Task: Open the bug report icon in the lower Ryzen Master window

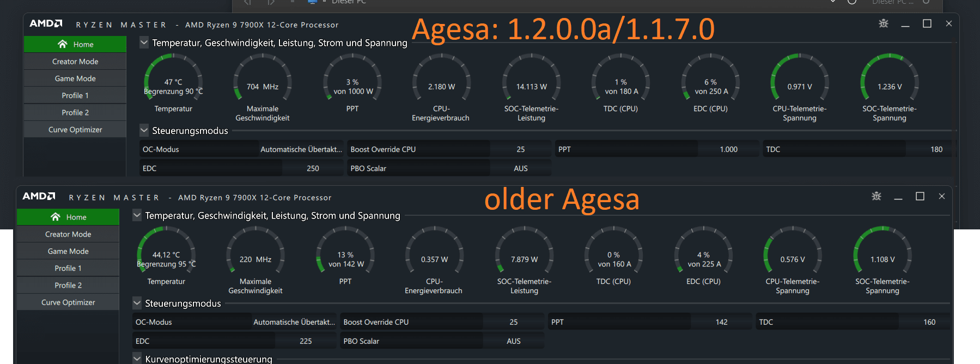Action: (x=876, y=196)
